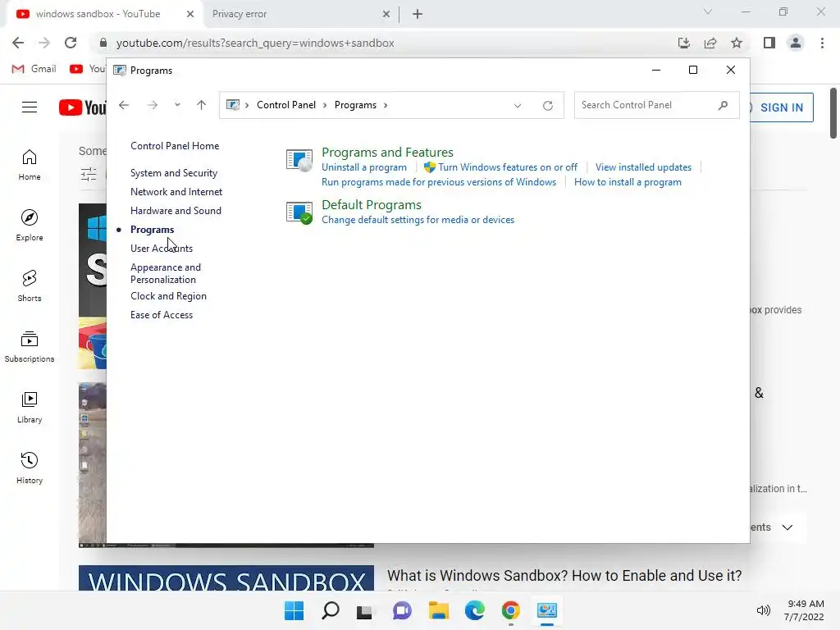The height and width of the screenshot is (630, 840).
Task: Expand the Control Panel address bar history
Action: (518, 106)
